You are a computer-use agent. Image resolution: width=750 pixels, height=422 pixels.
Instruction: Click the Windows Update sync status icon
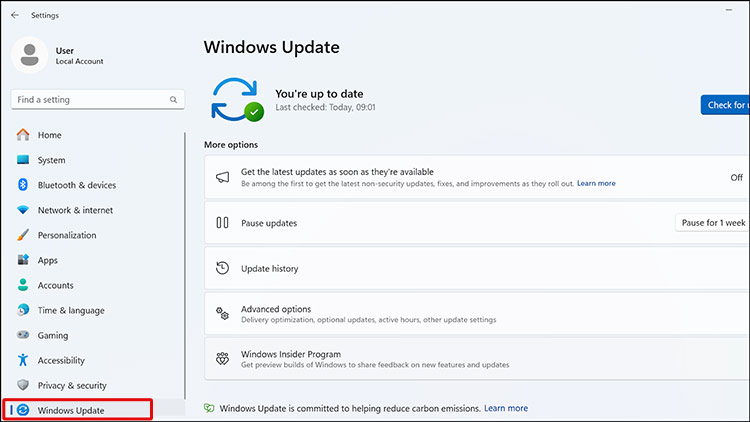(x=237, y=99)
